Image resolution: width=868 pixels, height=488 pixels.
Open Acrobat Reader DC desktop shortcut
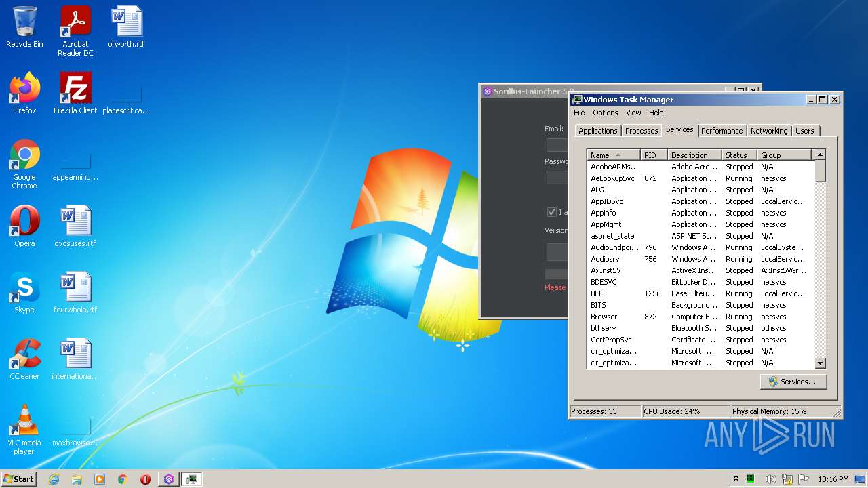pyautogui.click(x=75, y=30)
